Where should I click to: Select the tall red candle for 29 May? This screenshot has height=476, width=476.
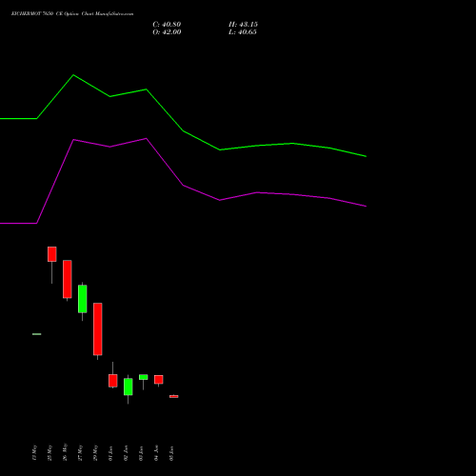(x=98, y=329)
